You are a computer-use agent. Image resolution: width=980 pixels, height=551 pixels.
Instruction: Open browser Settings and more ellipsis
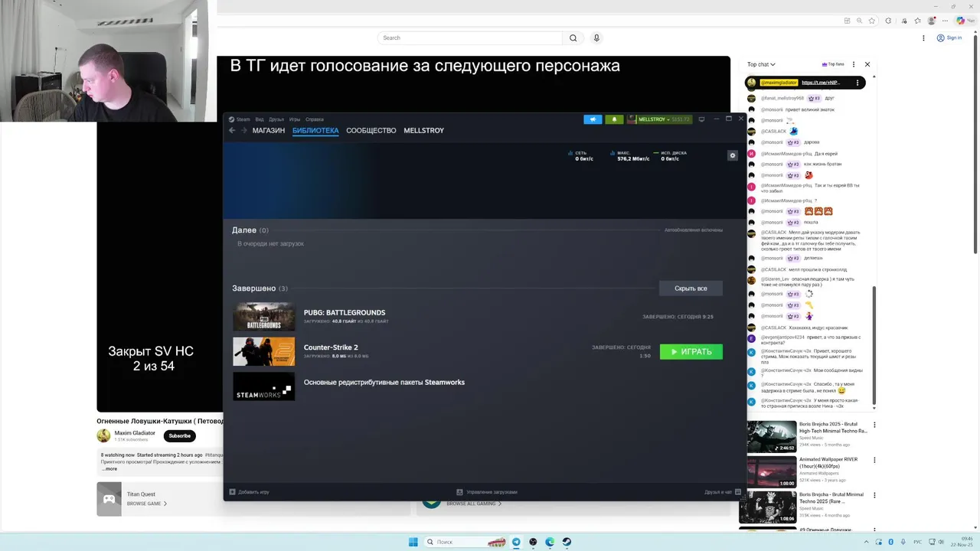click(946, 21)
